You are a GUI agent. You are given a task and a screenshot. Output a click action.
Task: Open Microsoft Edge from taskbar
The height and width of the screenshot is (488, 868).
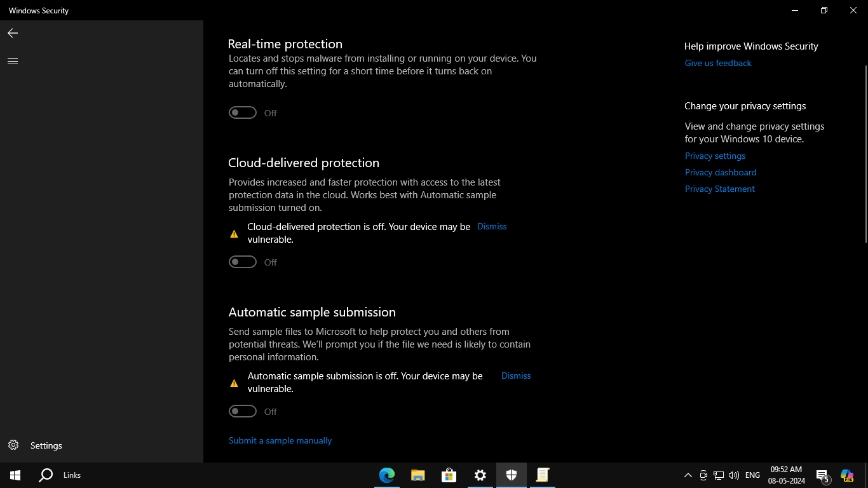pyautogui.click(x=387, y=475)
